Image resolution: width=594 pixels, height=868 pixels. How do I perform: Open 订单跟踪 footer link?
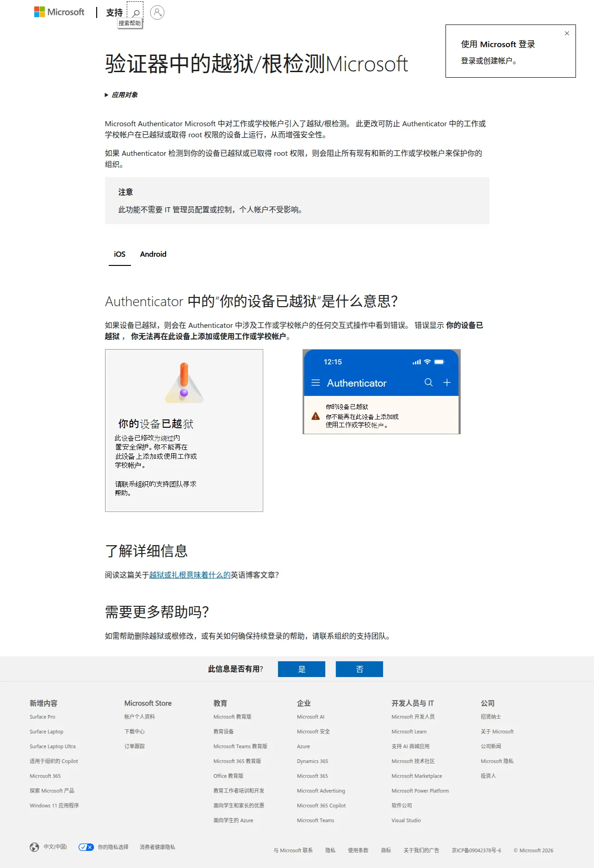[x=135, y=746]
